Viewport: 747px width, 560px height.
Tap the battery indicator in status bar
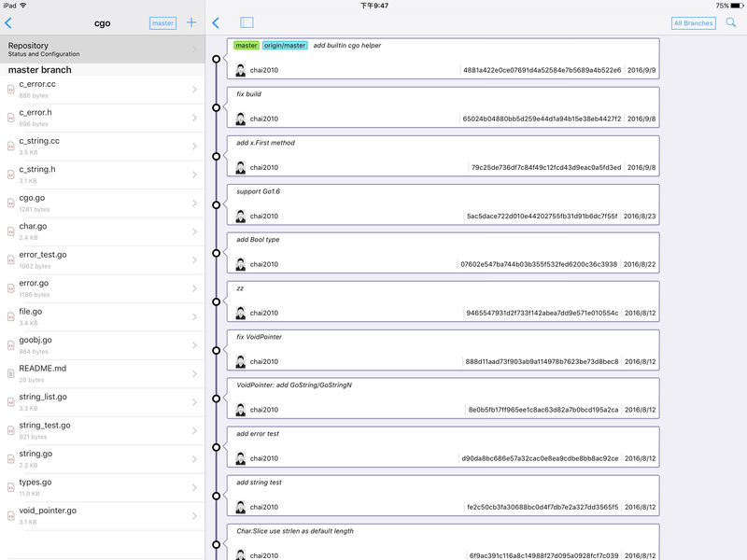tap(737, 6)
